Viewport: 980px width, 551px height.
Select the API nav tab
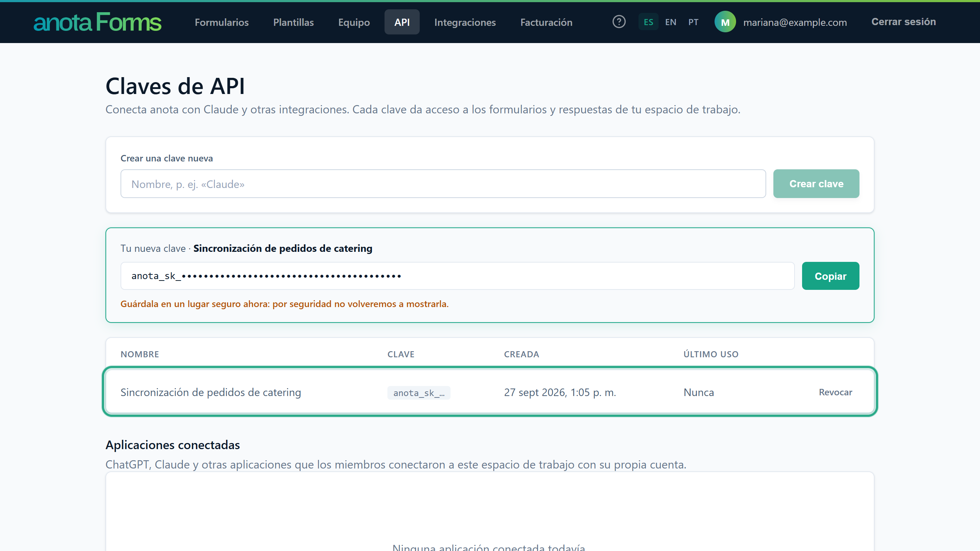(x=402, y=22)
